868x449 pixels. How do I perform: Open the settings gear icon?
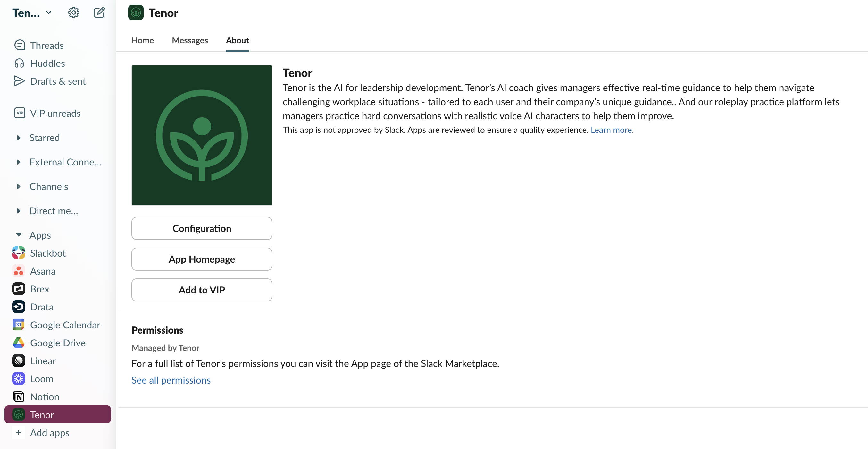(x=73, y=13)
